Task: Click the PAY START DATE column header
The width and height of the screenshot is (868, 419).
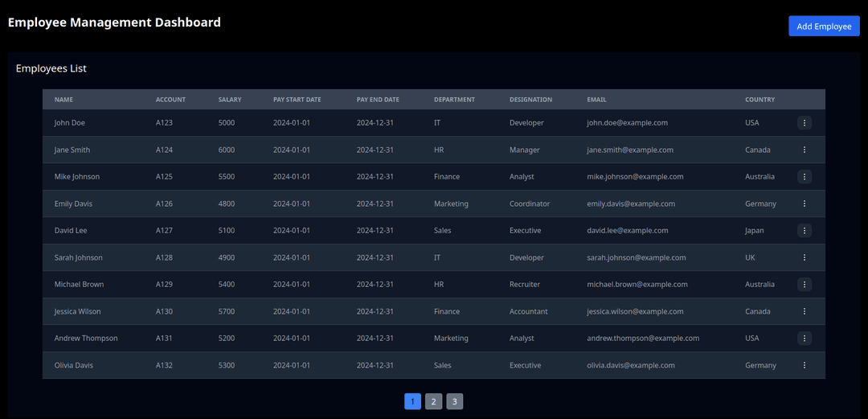Action: pyautogui.click(x=297, y=100)
